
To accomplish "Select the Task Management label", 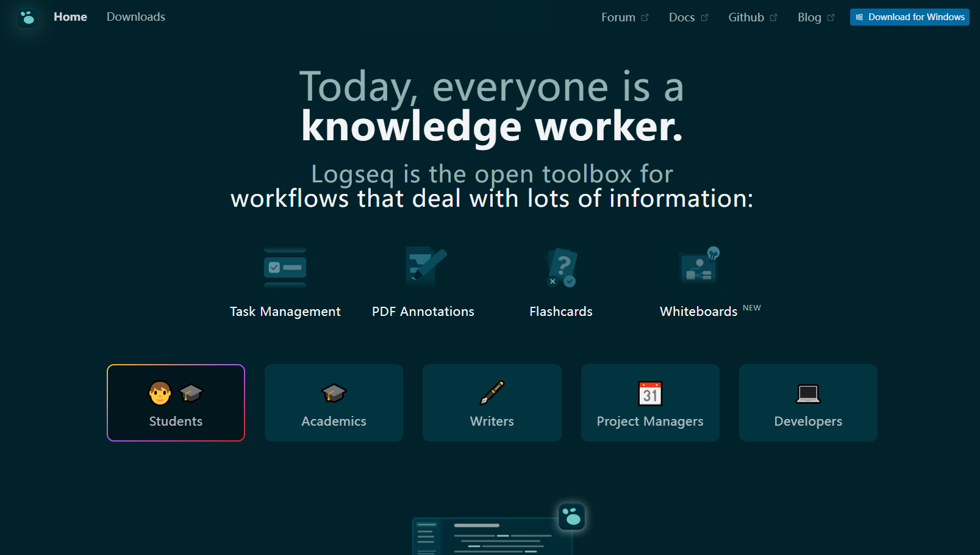I will (x=285, y=312).
